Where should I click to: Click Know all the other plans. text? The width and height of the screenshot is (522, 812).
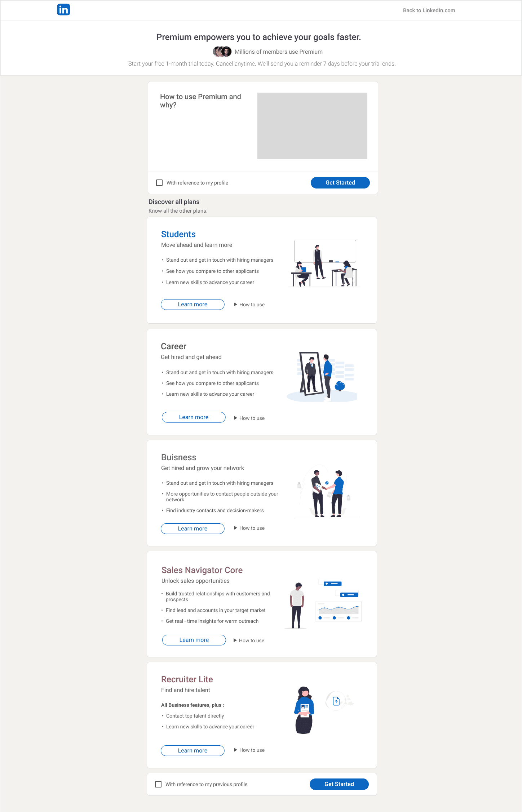[x=178, y=211]
